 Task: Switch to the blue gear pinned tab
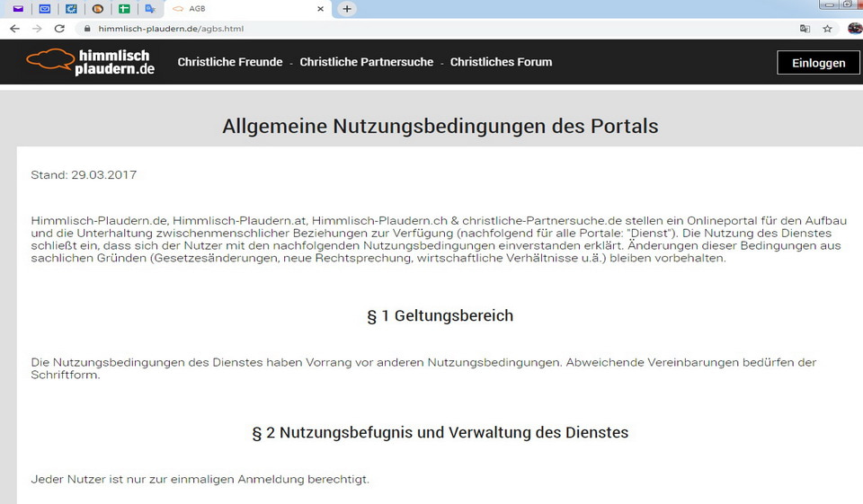(x=71, y=9)
